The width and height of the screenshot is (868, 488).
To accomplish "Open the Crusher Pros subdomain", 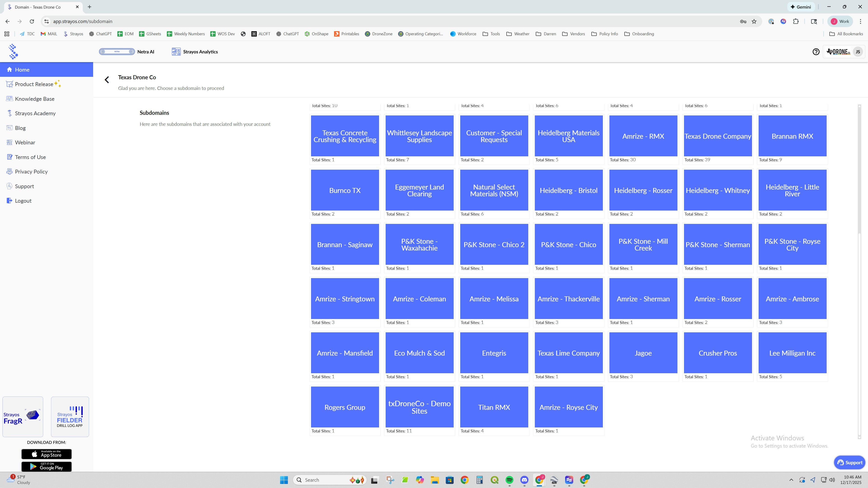I will (718, 353).
